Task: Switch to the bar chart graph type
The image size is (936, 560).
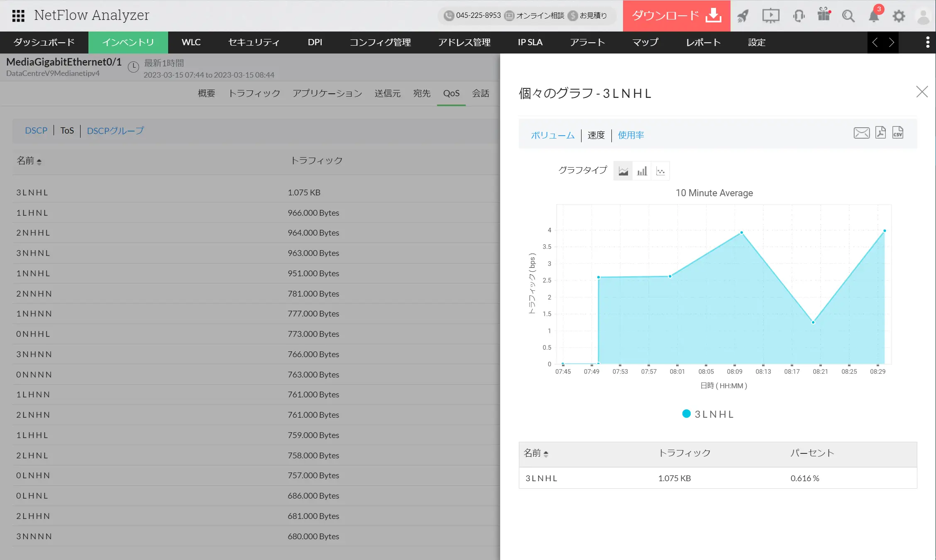Action: (642, 171)
